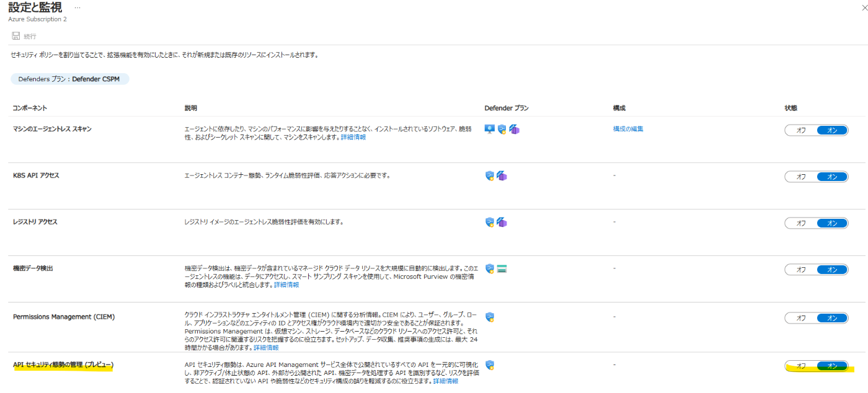Viewport: 868px width, 393px height.
Task: Open the ellipsis menu beside 設定と監視 title
Action: 77,7
